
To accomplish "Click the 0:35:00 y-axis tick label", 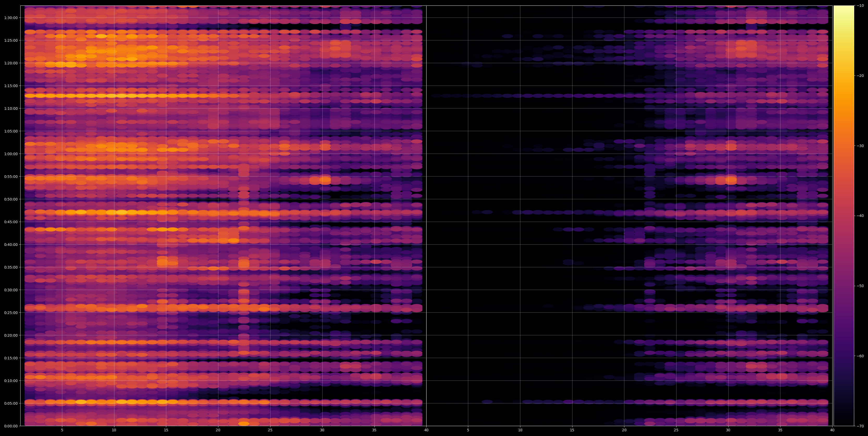I will pyautogui.click(x=11, y=267).
